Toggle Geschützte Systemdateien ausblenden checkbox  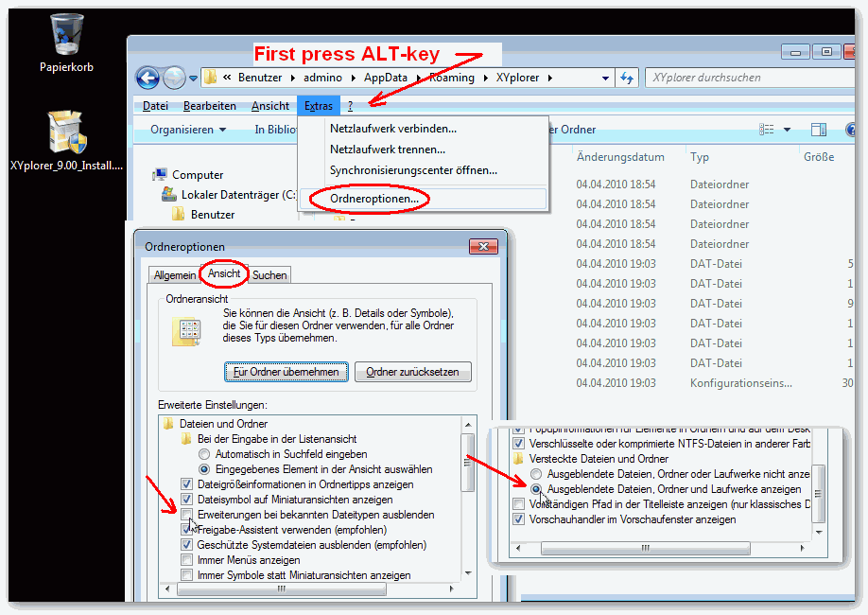187,545
